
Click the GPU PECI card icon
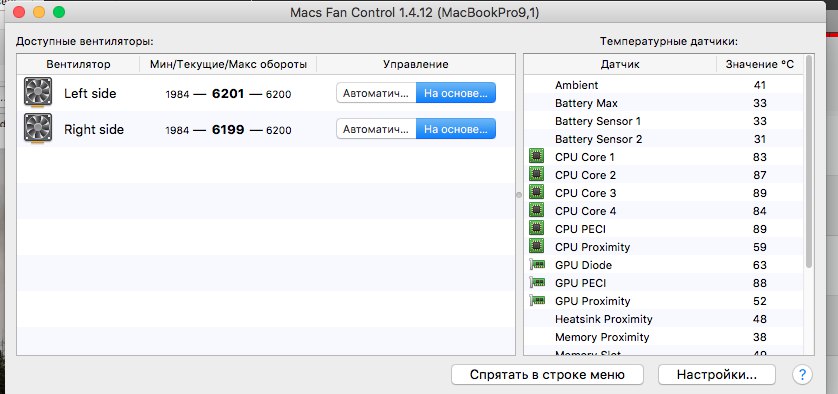point(537,282)
